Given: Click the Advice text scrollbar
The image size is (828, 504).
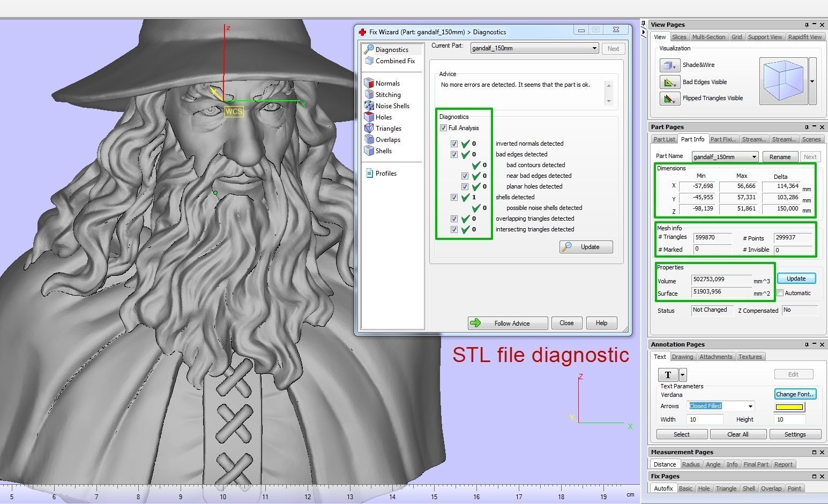Looking at the screenshot, I should [608, 93].
